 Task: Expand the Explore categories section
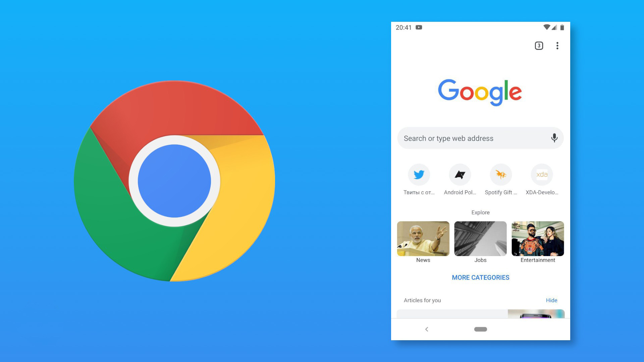[x=480, y=277]
